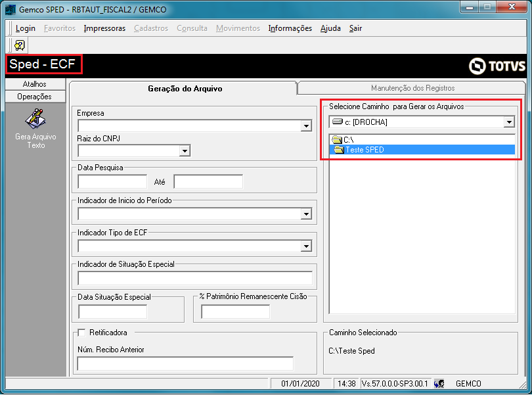Image resolution: width=532 pixels, height=395 pixels.
Task: Click the Gemco SPED app icon in title bar
Action: click(x=11, y=9)
